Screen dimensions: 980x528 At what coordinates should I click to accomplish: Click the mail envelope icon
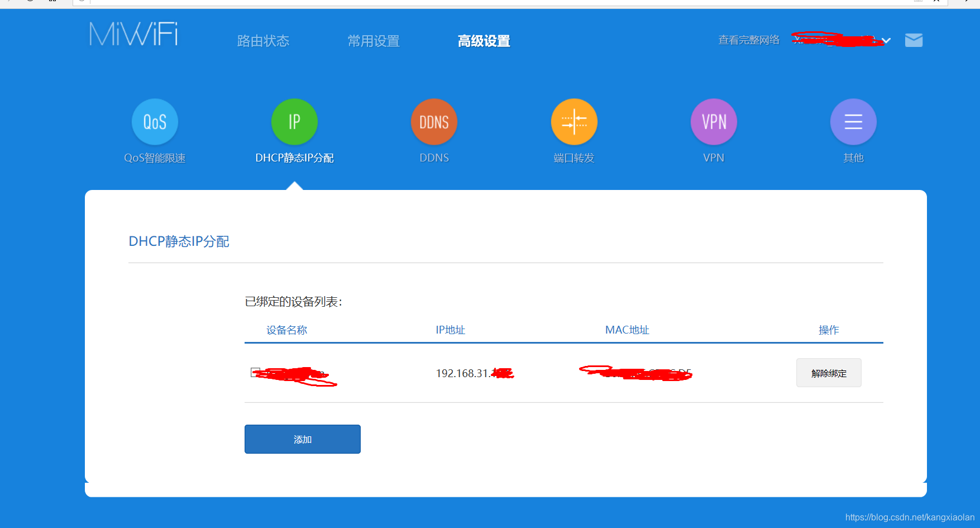914,40
